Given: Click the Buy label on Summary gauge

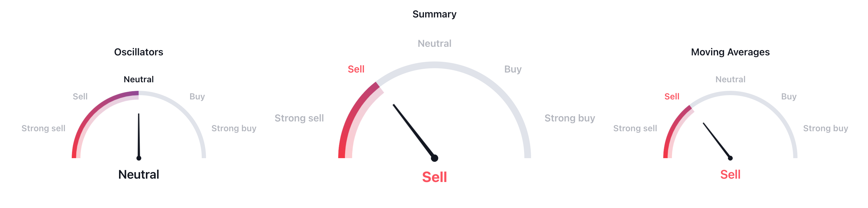Looking at the screenshot, I should [512, 69].
